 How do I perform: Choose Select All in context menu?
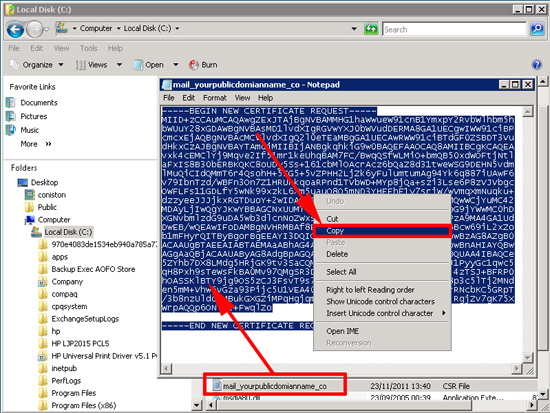pyautogui.click(x=382, y=272)
